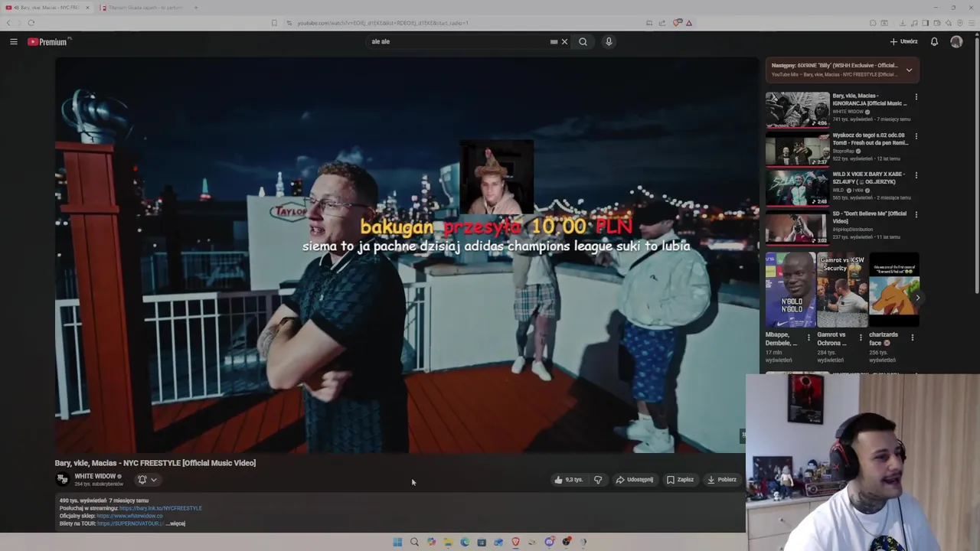Expand the description with ...więcej
Image resolution: width=980 pixels, height=551 pixels.
click(177, 523)
